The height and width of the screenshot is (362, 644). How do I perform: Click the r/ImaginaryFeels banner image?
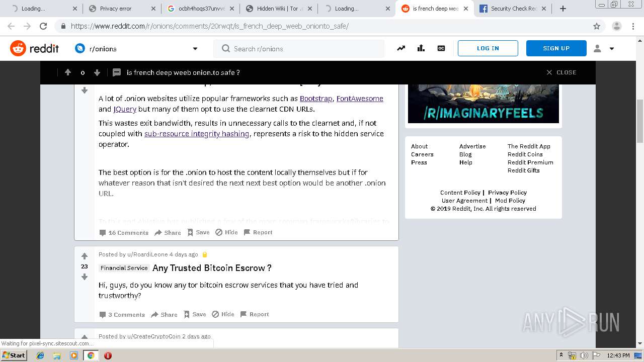484,104
